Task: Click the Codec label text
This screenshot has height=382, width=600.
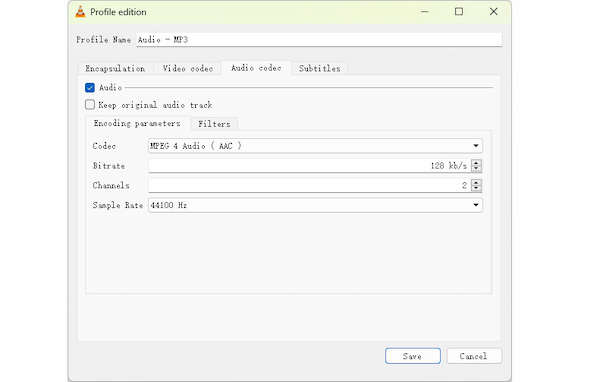Action: (104, 146)
